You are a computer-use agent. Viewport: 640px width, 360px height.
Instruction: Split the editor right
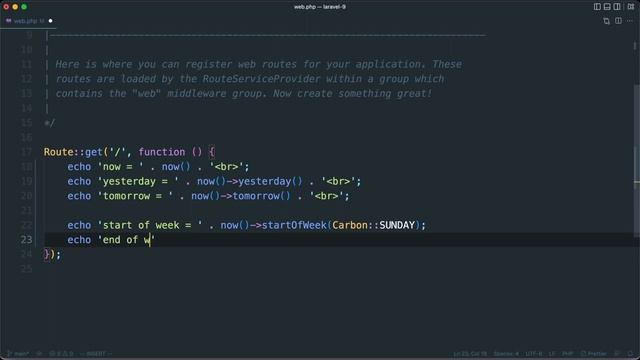pos(618,21)
